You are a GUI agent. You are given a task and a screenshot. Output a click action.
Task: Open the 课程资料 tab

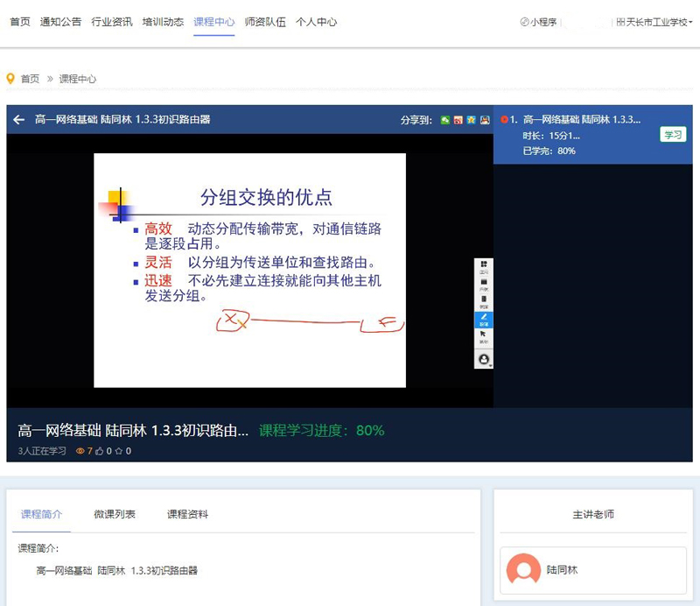point(187,514)
